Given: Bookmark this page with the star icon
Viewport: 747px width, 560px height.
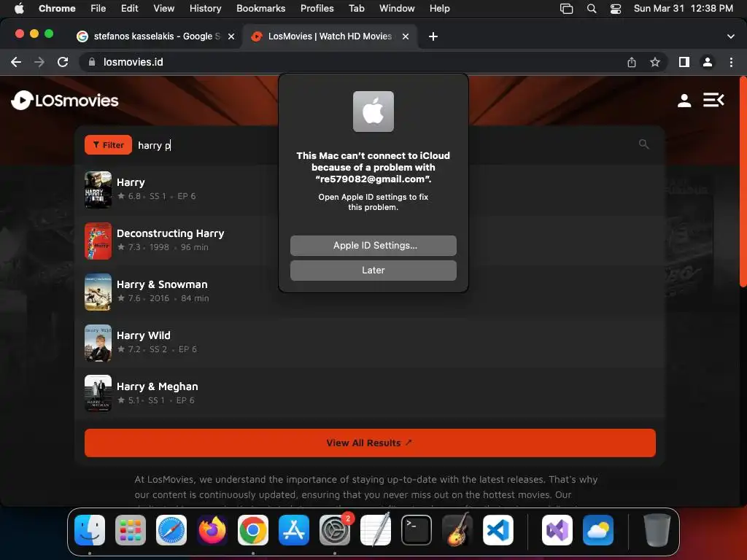Looking at the screenshot, I should [x=655, y=62].
